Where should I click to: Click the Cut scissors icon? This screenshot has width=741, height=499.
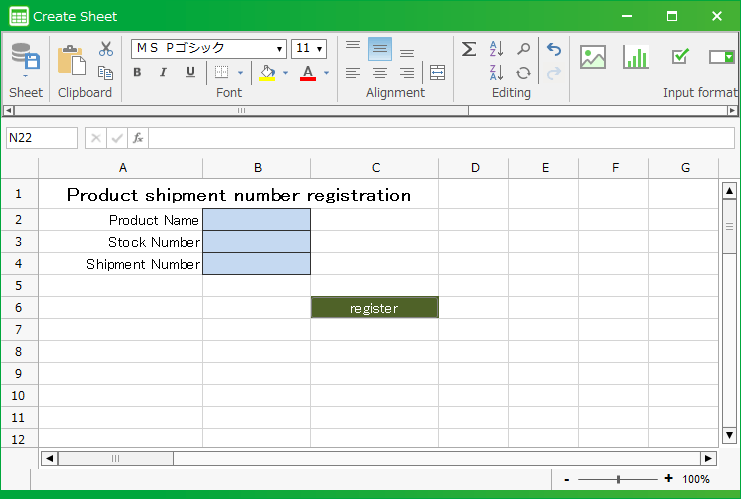[106, 49]
